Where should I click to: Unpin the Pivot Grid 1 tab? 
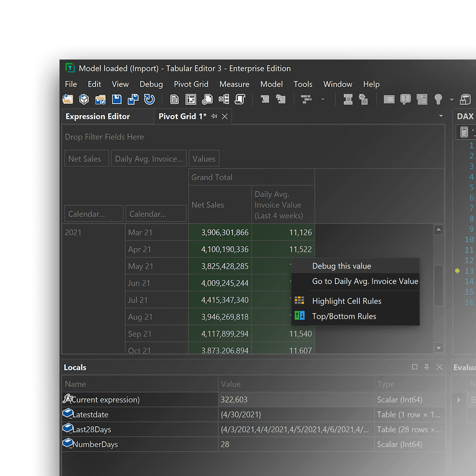coord(215,116)
